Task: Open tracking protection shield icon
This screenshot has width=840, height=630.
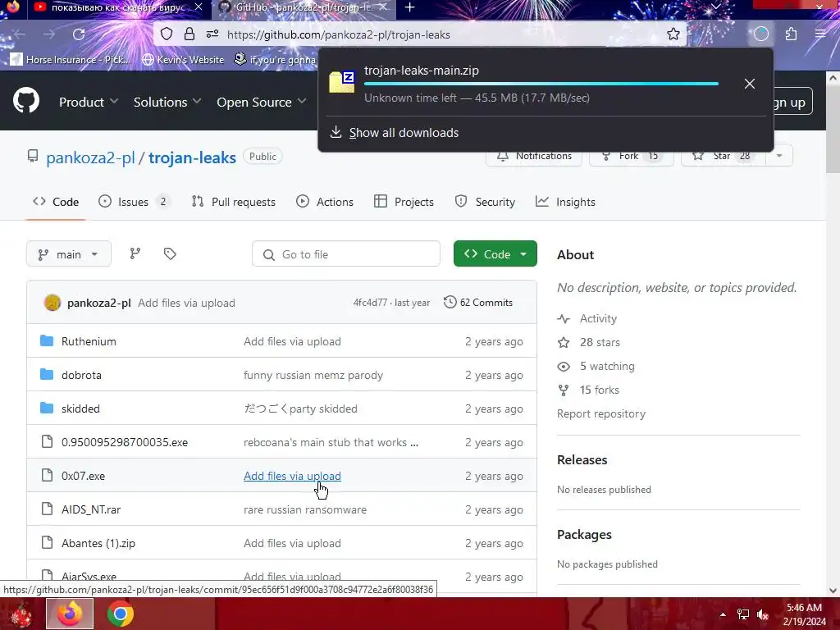Action: pos(167,34)
